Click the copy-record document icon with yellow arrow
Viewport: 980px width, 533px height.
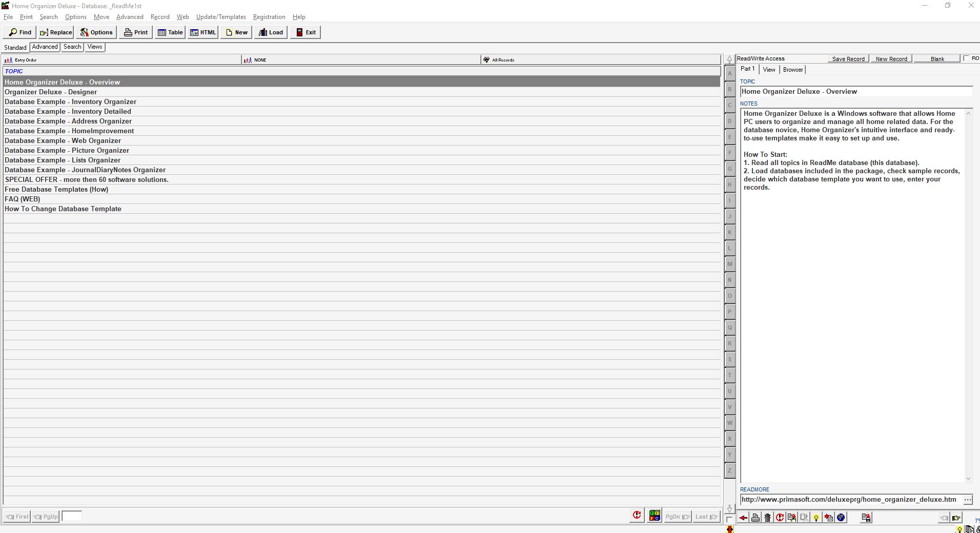point(792,518)
